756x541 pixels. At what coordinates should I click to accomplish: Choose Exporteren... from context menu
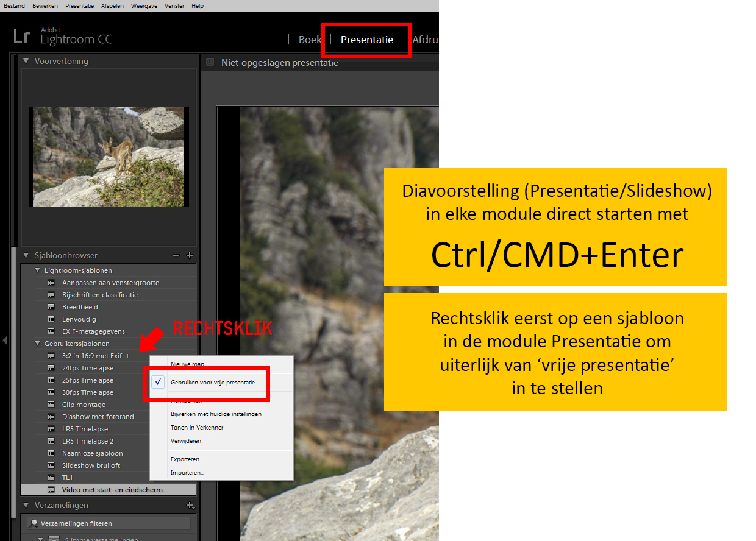[187, 459]
